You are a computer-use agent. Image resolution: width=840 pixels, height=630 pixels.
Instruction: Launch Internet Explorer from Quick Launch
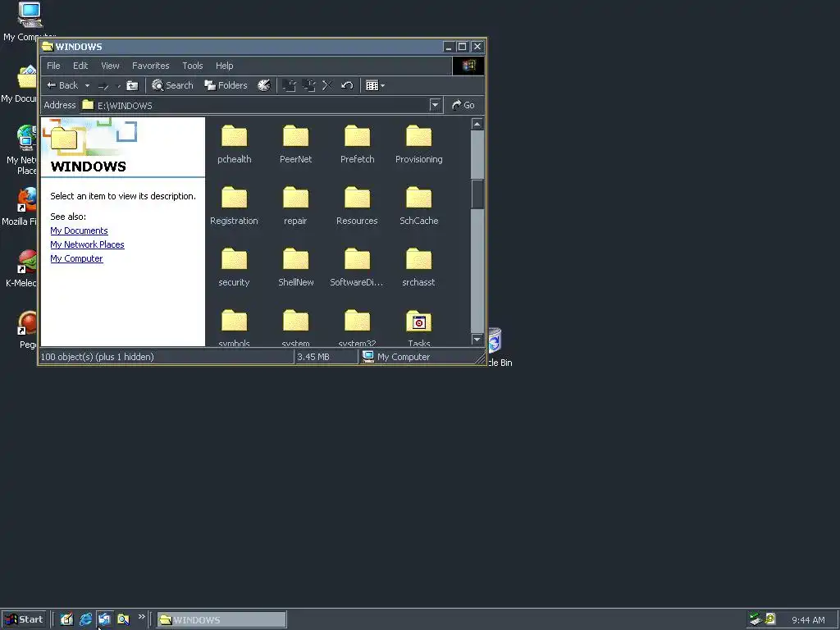coord(85,619)
